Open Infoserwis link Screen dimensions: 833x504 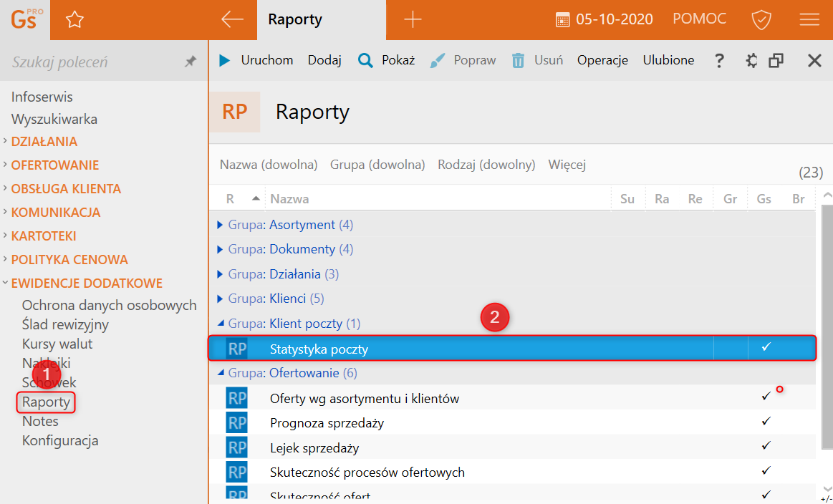click(x=42, y=97)
